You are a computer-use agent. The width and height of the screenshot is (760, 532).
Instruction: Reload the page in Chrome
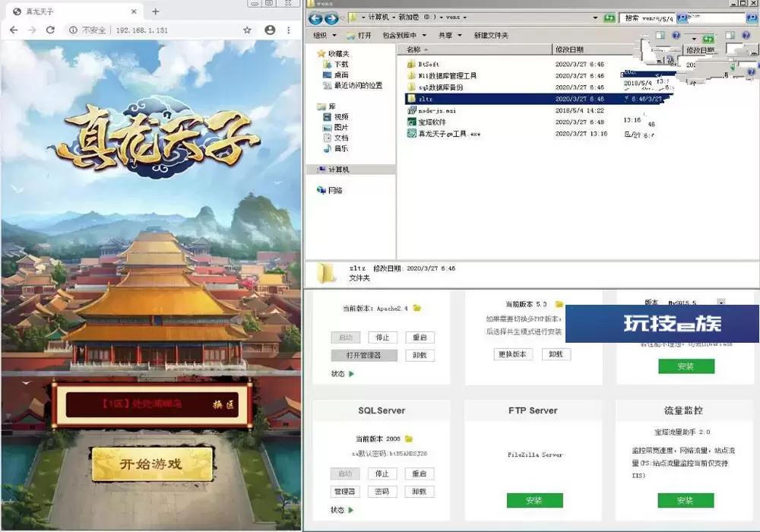point(50,30)
